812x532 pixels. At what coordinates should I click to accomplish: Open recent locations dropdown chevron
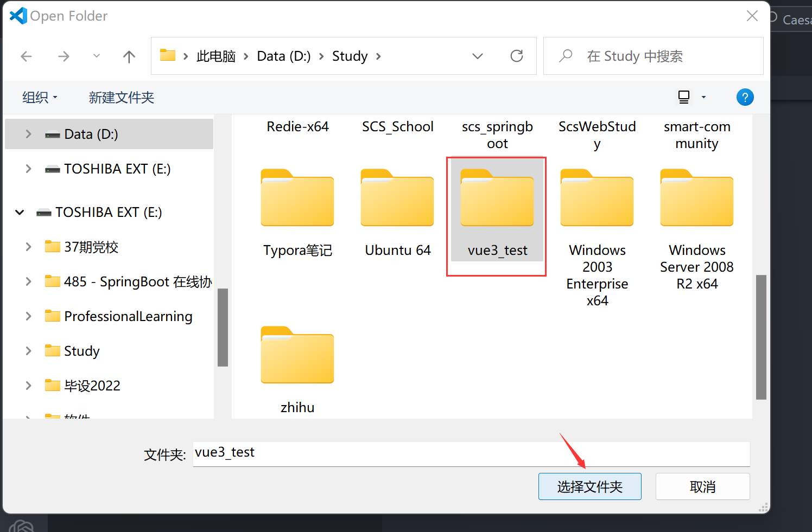(97, 56)
